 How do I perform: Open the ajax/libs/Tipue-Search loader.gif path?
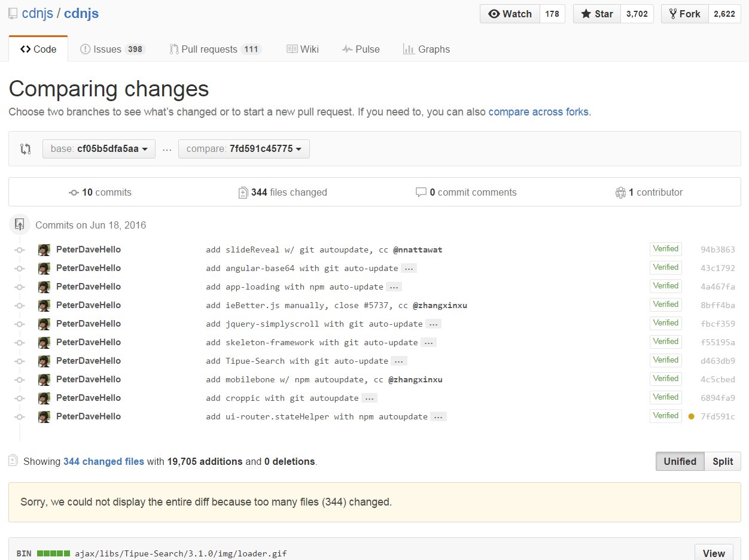pyautogui.click(x=181, y=553)
